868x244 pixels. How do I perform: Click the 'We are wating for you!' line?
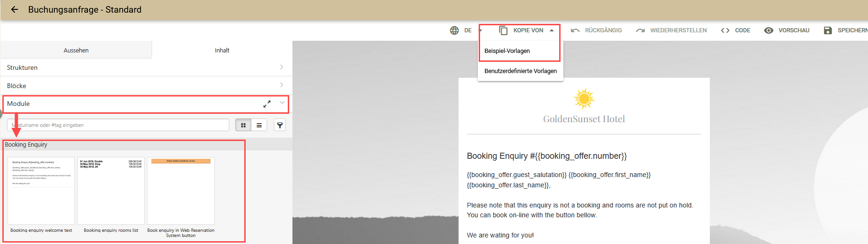tap(500, 236)
